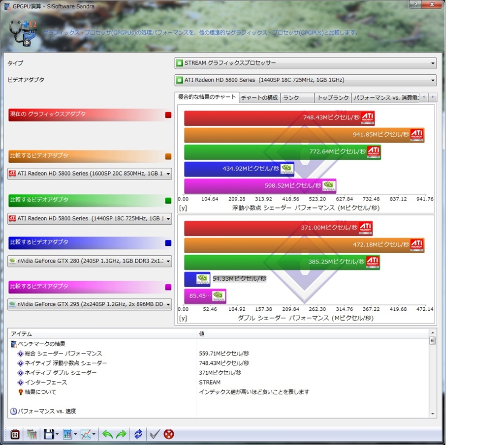This screenshot has height=445, width=504.
Task: Toggle the green comparison adapter square
Action: click(168, 200)
